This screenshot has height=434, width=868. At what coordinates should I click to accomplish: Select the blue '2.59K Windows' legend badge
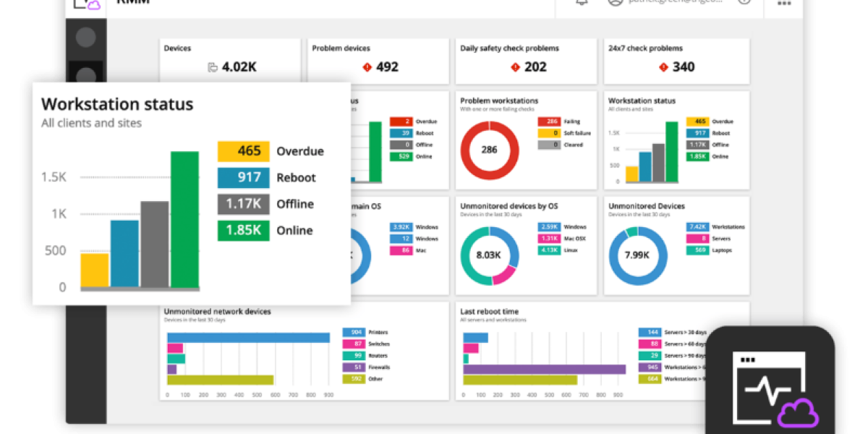tap(550, 227)
